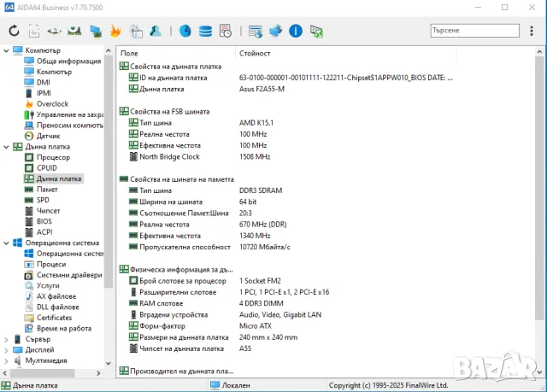Image resolution: width=547 pixels, height=392 pixels.
Task: Select the AMD K15.1 bus type value
Action: 256,123
